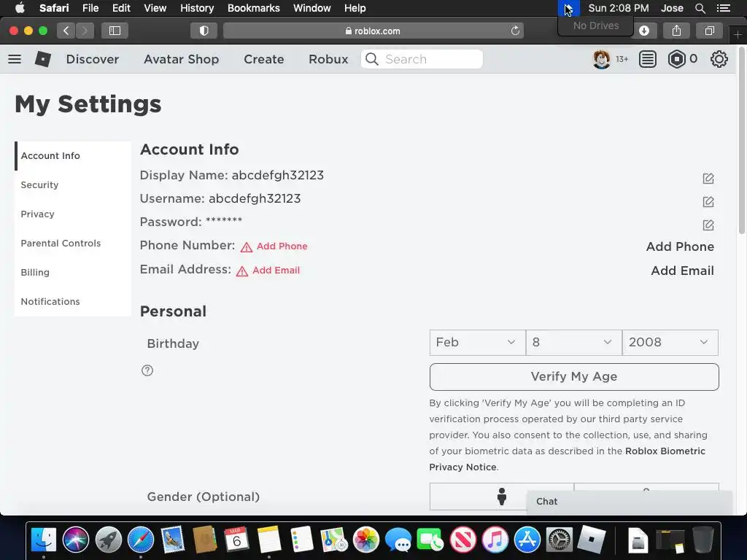The height and width of the screenshot is (560, 747).
Task: Open Music from the dock
Action: (495, 540)
